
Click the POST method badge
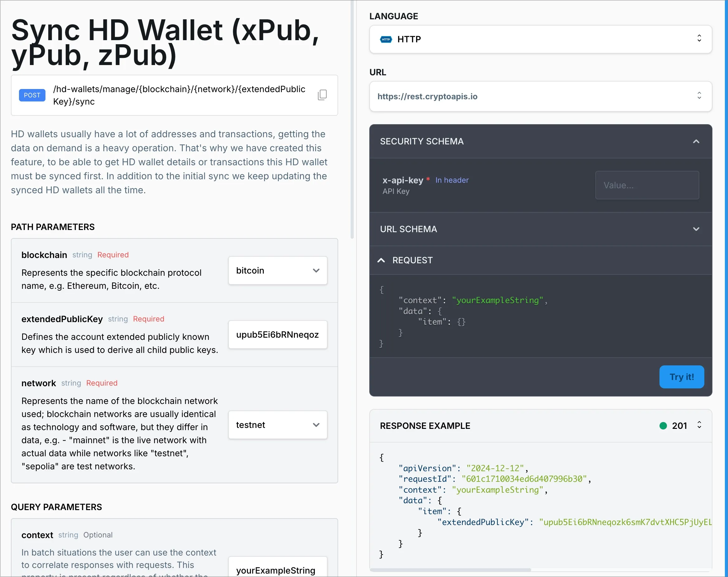[32, 95]
